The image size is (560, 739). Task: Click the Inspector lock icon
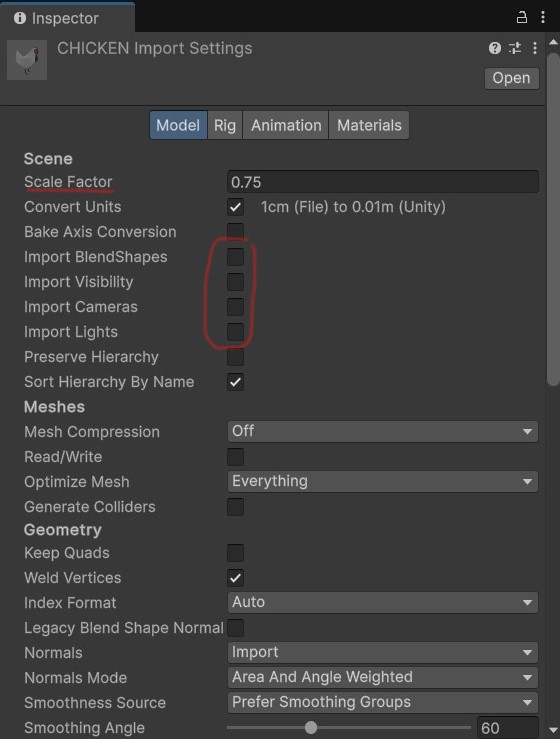click(x=521, y=18)
